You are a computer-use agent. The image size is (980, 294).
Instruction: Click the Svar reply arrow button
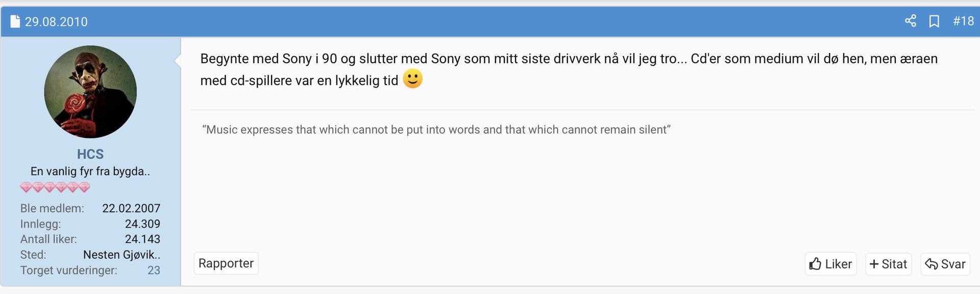945,264
